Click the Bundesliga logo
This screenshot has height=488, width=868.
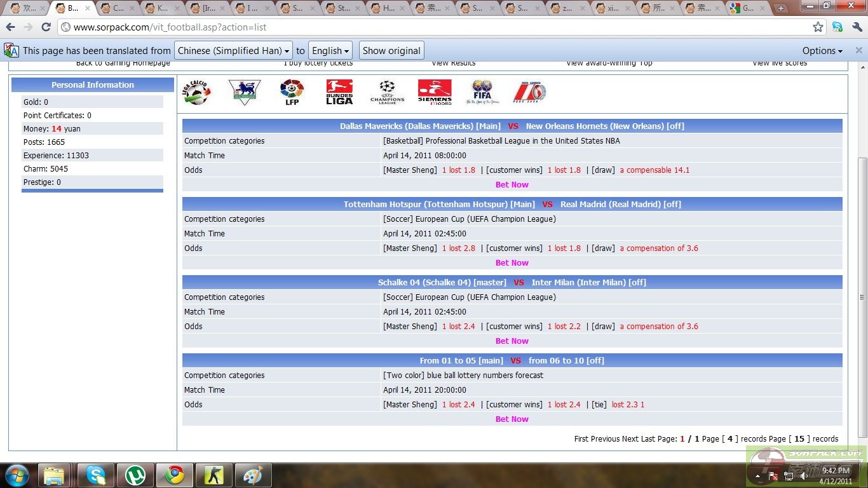click(x=339, y=92)
